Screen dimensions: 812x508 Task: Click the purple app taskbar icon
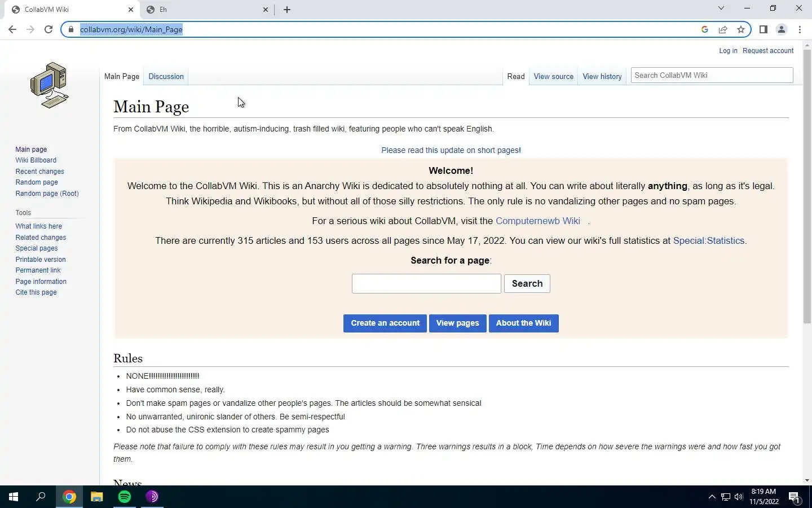pos(152,497)
